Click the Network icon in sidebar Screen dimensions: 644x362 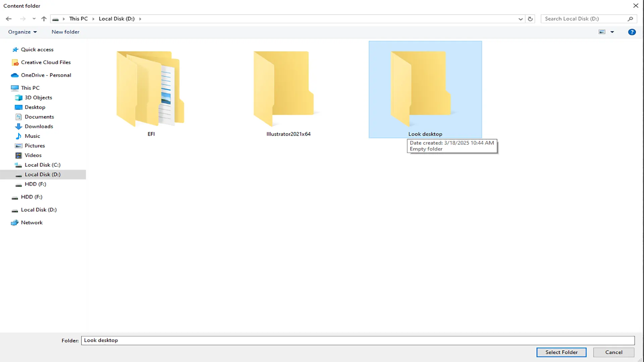[14, 223]
